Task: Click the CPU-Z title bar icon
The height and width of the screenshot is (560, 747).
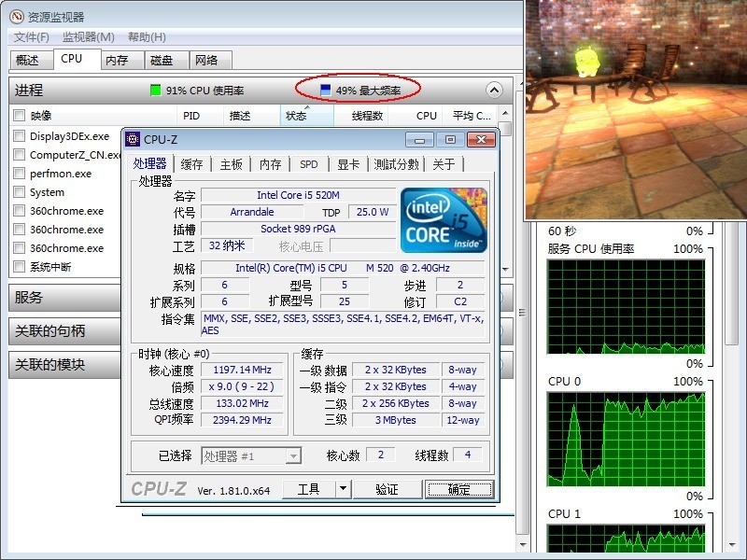Action: point(133,139)
